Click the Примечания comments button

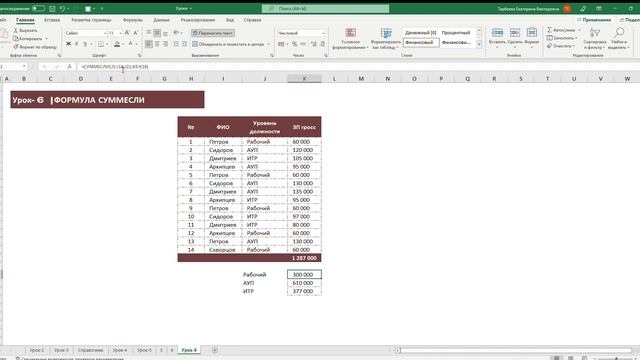point(594,20)
